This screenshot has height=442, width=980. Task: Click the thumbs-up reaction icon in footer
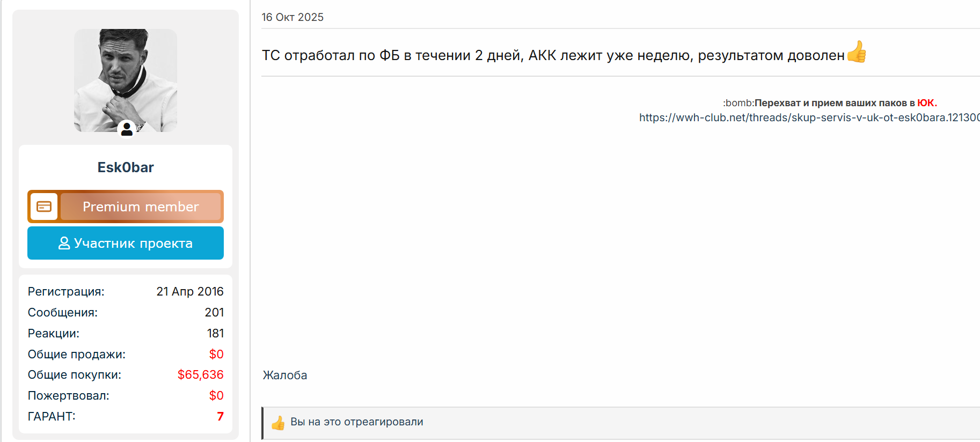tap(278, 423)
